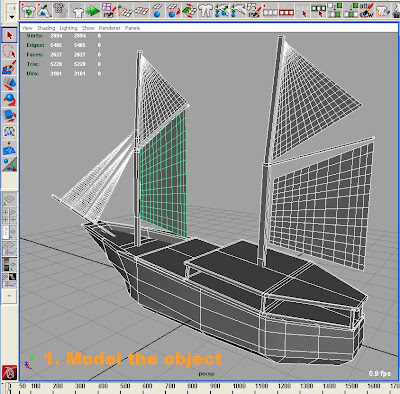Select the Scale tool with blue cube
The image size is (400, 394).
9,115
